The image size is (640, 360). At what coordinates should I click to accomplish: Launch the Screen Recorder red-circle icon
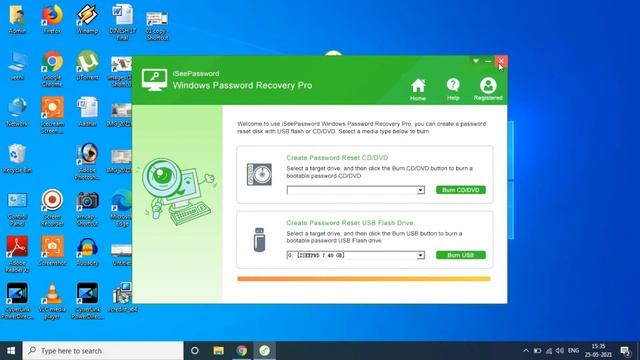pyautogui.click(x=52, y=208)
